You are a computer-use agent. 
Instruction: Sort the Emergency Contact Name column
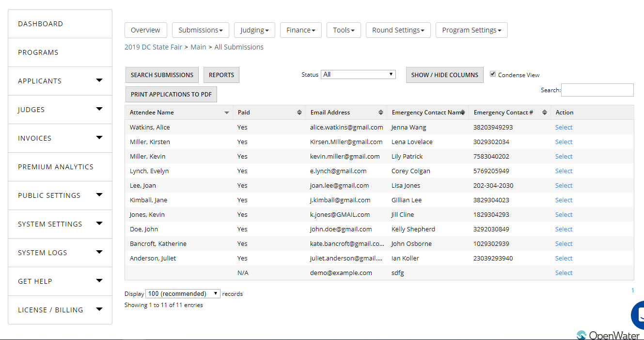click(463, 113)
